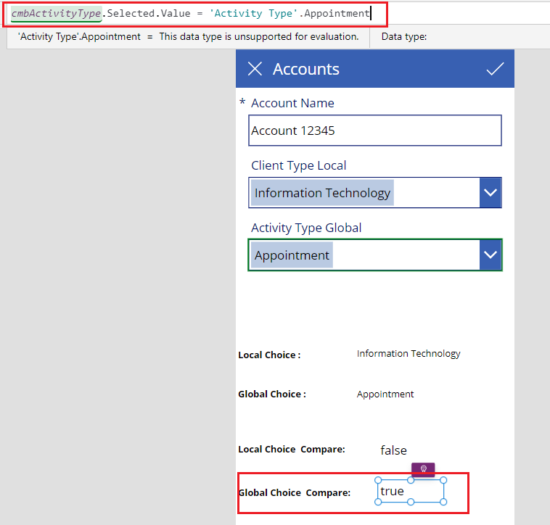The image size is (550, 525).
Task: Click the 'false' label of Local Choice Compare
Action: [x=394, y=450]
